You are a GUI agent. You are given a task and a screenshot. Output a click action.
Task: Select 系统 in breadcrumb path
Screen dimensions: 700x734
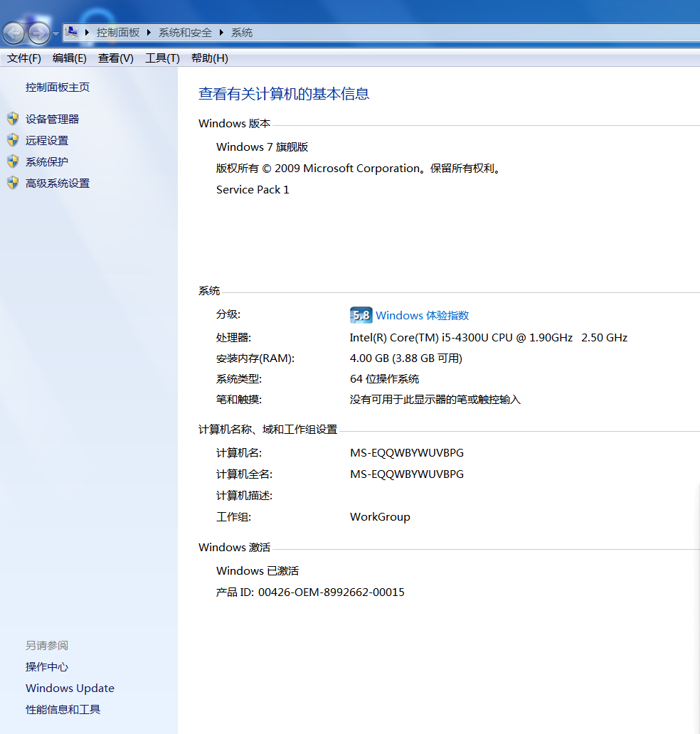(242, 33)
